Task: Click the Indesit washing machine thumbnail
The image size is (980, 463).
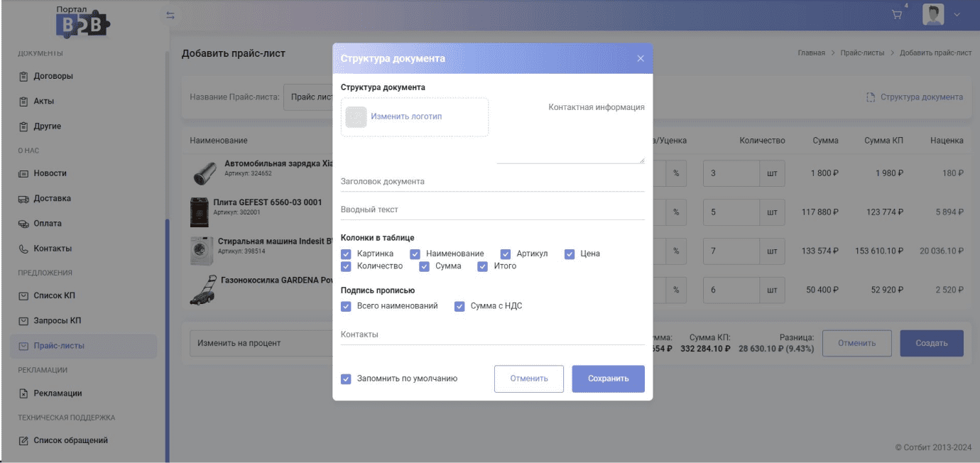Action: pyautogui.click(x=202, y=251)
